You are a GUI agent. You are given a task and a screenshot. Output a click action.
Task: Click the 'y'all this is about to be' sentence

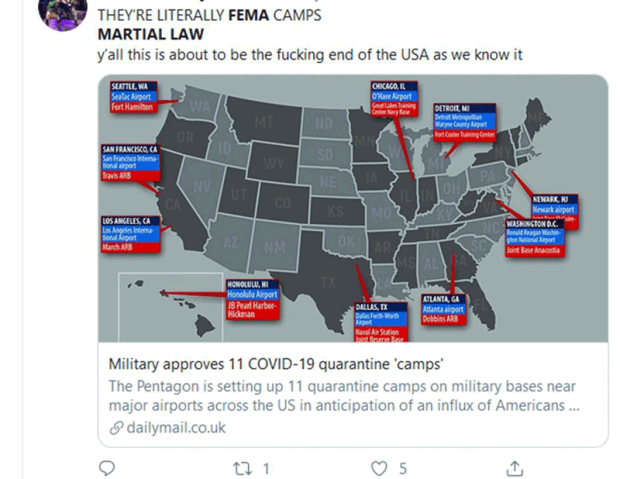click(310, 53)
